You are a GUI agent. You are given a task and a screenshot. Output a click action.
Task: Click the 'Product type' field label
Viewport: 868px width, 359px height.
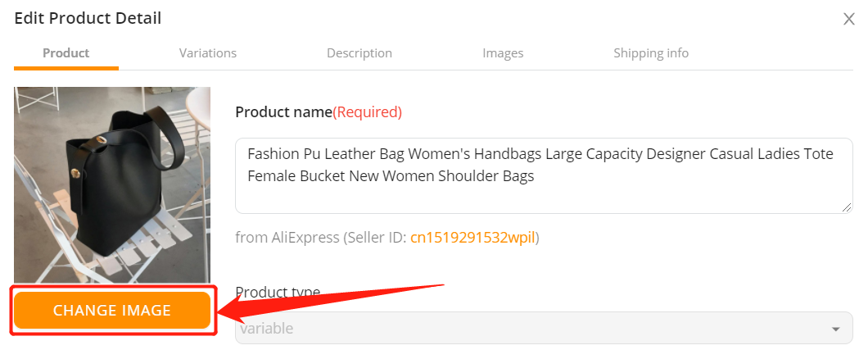click(x=278, y=292)
